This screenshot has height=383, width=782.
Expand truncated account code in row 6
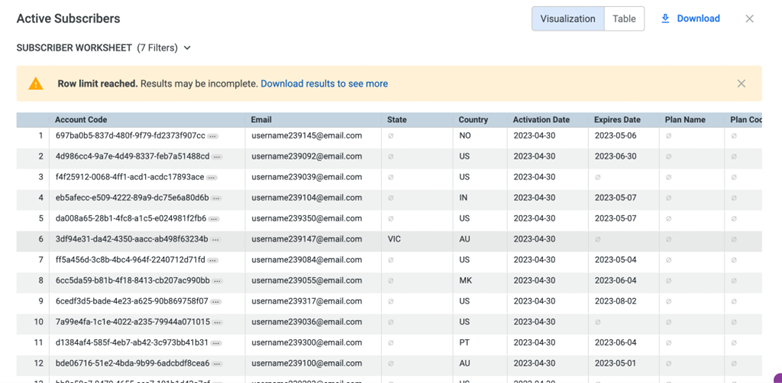pos(215,240)
